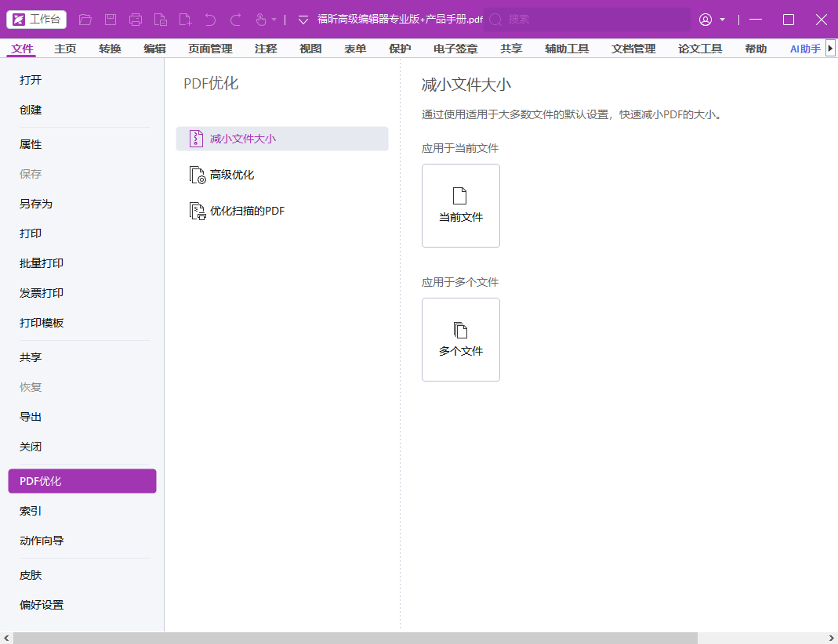838x644 pixels.
Task: Choose the 减小文件大小 option
Action: [282, 139]
